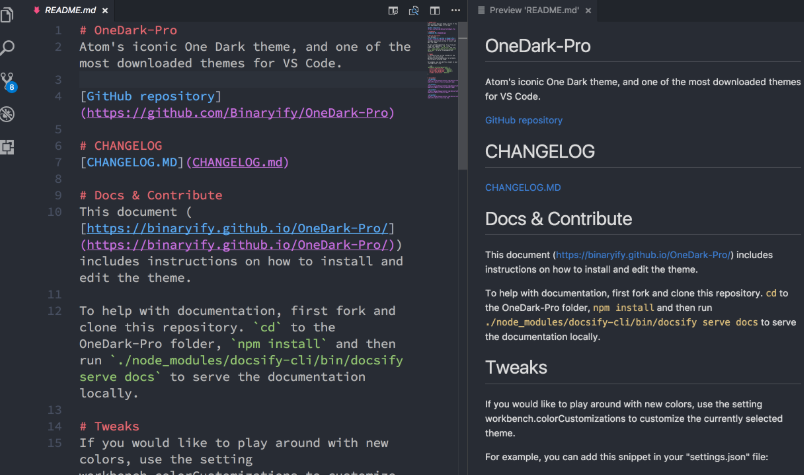Switch to the Preview 'README.md' tab
This screenshot has height=475, width=804.
(x=533, y=10)
